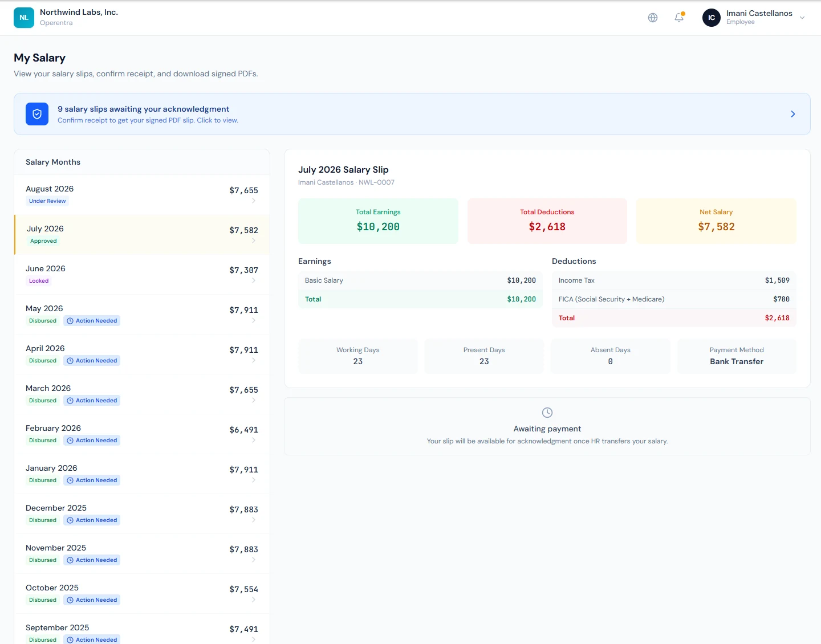
Task: Click the Awaiting payment clock icon
Action: click(547, 413)
